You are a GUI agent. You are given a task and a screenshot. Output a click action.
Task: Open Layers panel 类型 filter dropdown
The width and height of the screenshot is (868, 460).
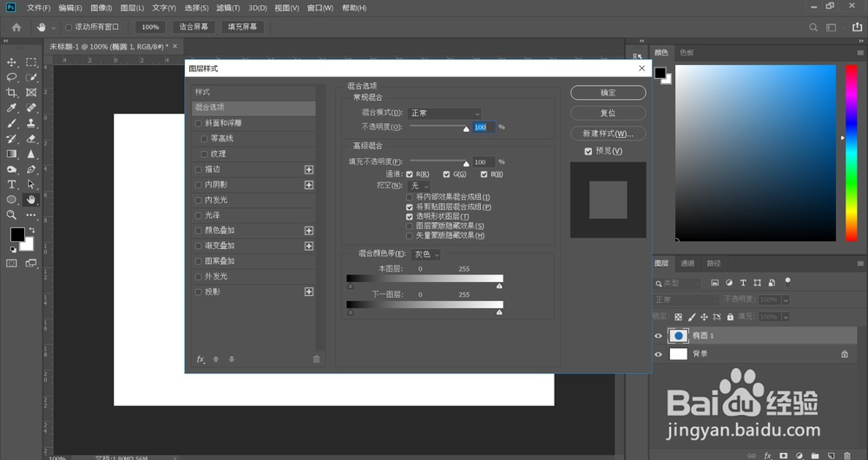point(677,284)
